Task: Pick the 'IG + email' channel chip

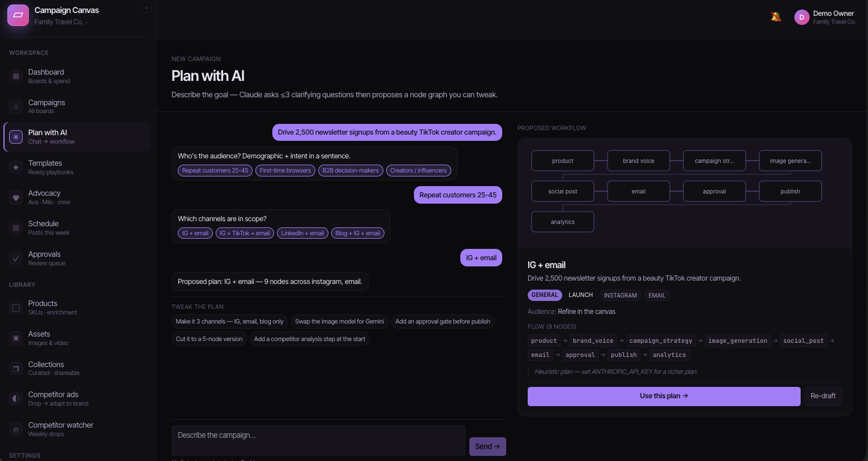Action: 195,233
